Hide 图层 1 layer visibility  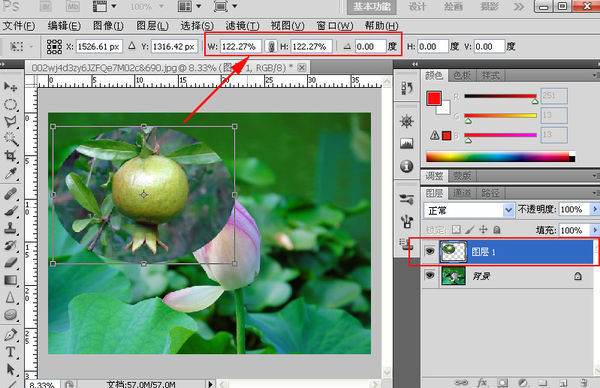click(x=430, y=251)
